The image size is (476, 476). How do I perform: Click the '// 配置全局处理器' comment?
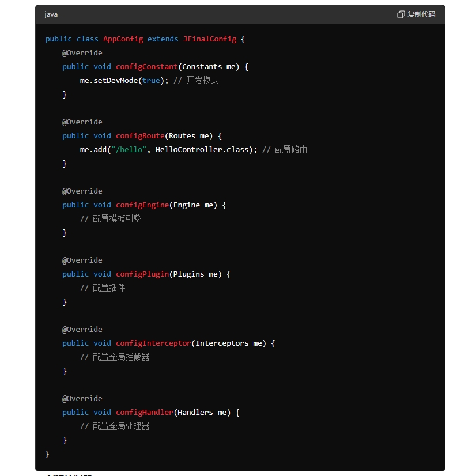115,426
